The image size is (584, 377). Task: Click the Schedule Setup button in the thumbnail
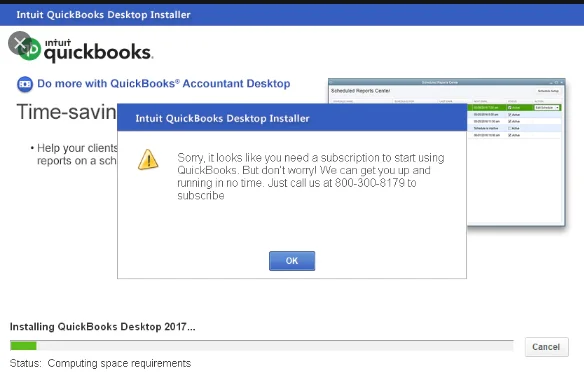pos(548,91)
